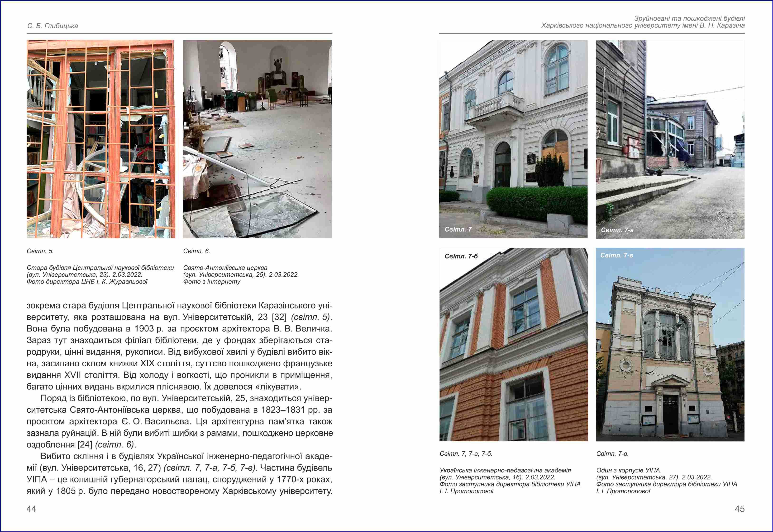Click the 'Світл. 5.' caption under library photo
This screenshot has width=773, height=532.
[40, 251]
